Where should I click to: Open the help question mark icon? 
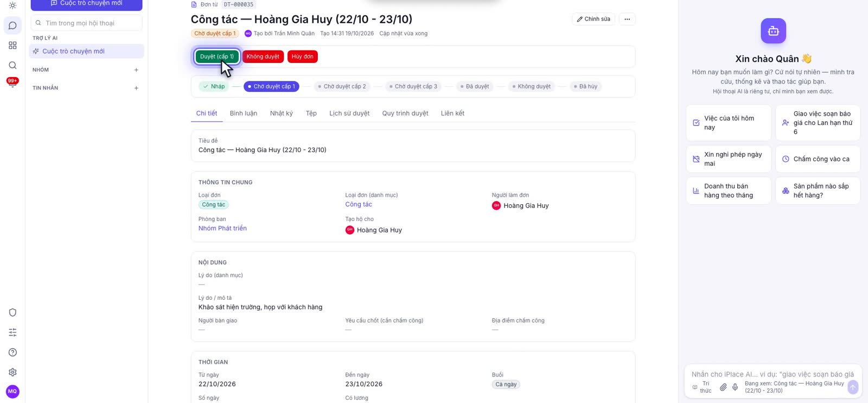tap(12, 352)
